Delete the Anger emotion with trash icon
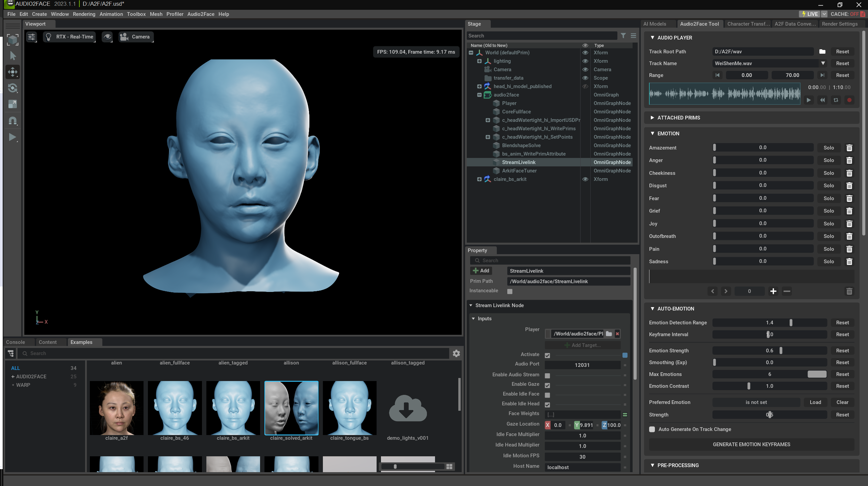868x486 pixels. [x=849, y=160]
